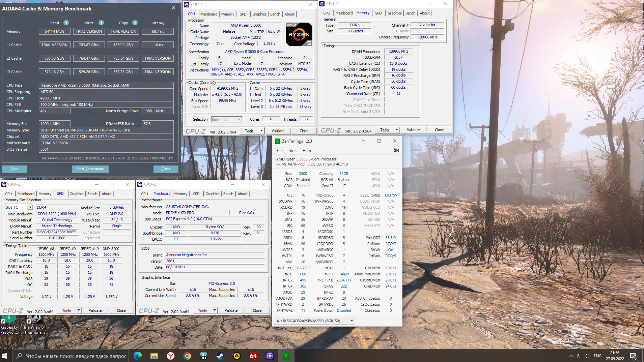Click the ZenTimings VSOC value 1,0375V
This screenshot has width=644, height=362.
pos(391,195)
